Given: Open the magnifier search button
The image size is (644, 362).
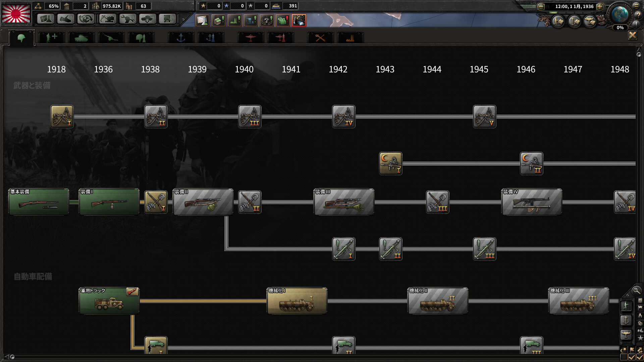Looking at the screenshot, I should pos(636,291).
